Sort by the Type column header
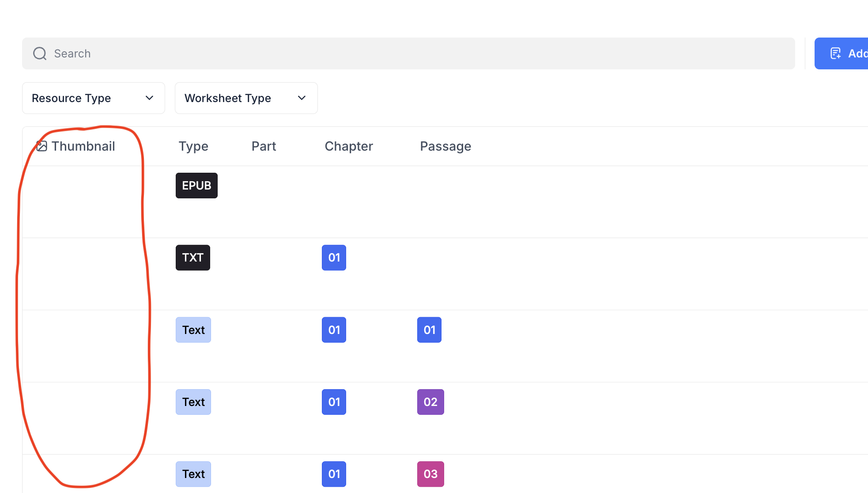This screenshot has height=493, width=868. click(x=193, y=146)
